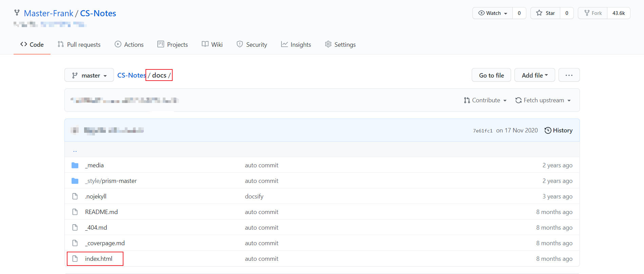644x274 pixels.
Task: Open the Projects tab
Action: point(173,44)
